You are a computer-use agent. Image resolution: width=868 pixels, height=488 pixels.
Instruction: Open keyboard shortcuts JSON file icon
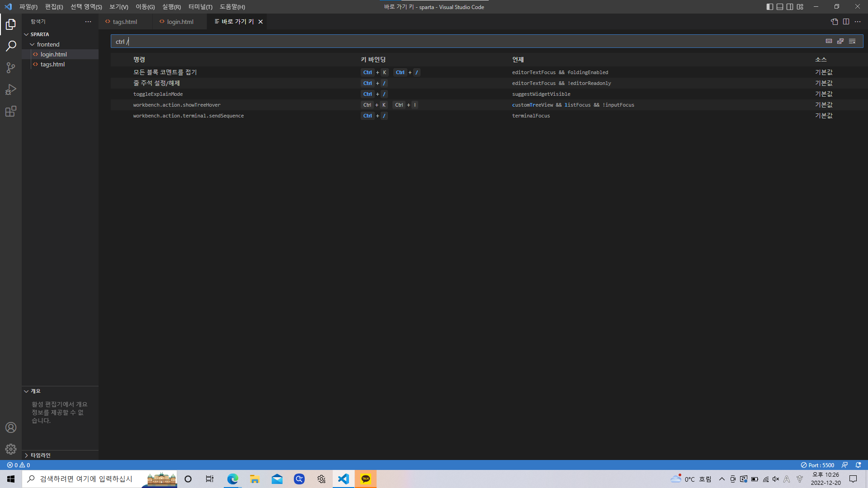coord(835,22)
